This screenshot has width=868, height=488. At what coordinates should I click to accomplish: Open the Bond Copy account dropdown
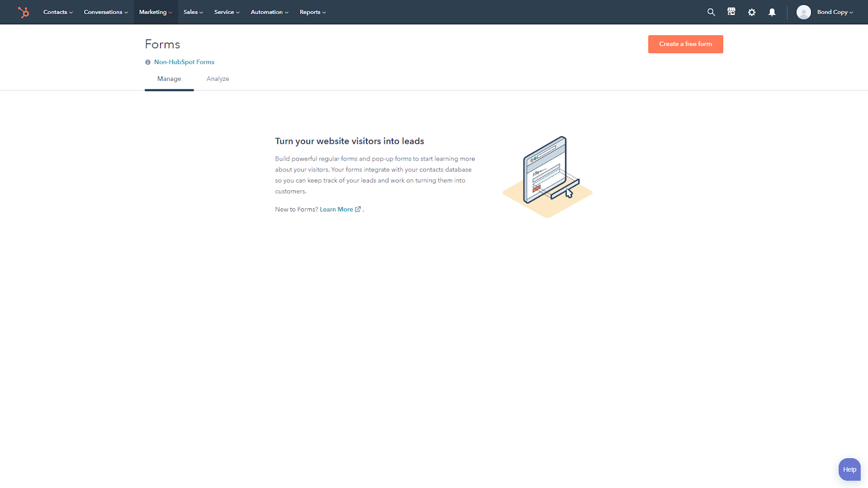click(835, 12)
